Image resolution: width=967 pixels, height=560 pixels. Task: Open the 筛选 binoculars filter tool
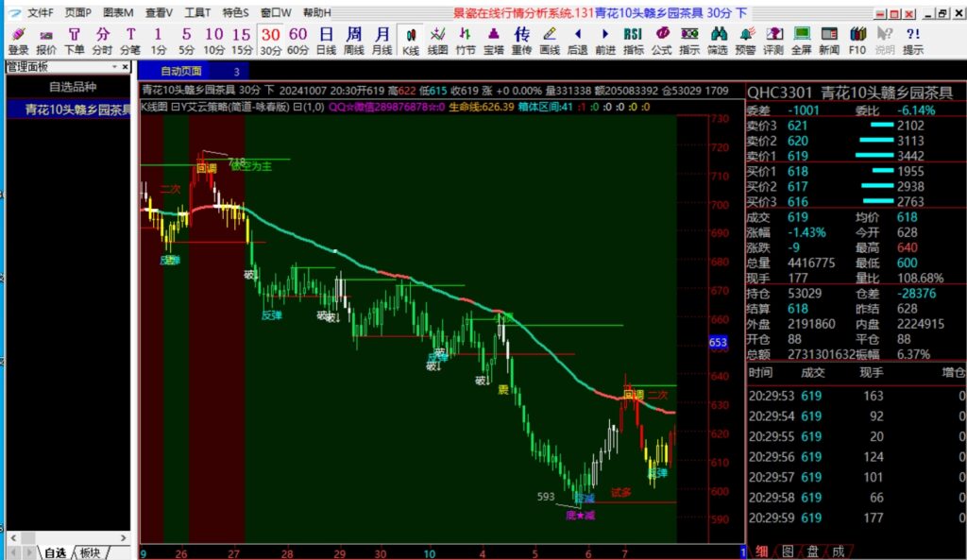click(718, 41)
